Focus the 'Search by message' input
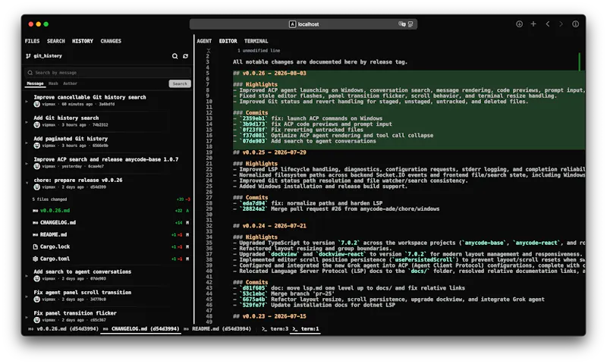 [108, 73]
